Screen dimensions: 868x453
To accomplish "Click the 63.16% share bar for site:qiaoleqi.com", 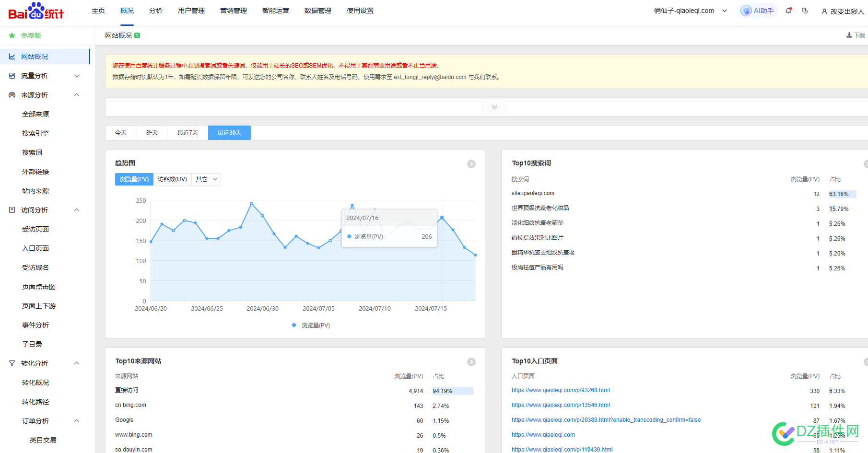I will click(x=843, y=194).
